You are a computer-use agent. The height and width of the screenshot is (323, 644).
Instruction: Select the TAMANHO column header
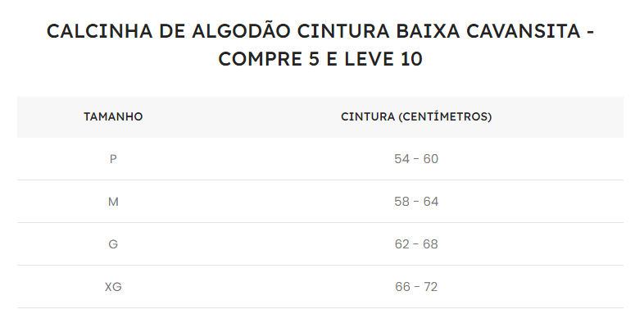[113, 116]
